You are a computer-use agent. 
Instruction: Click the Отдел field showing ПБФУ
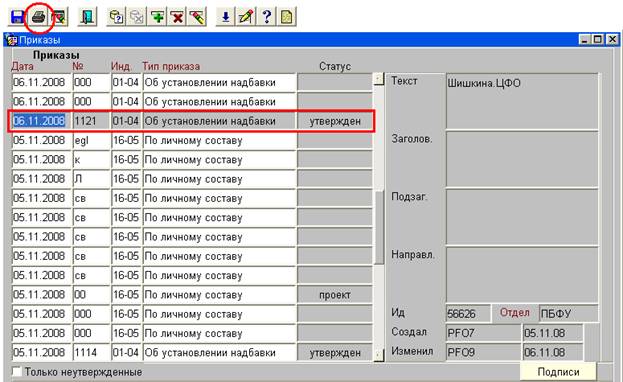[569, 314]
